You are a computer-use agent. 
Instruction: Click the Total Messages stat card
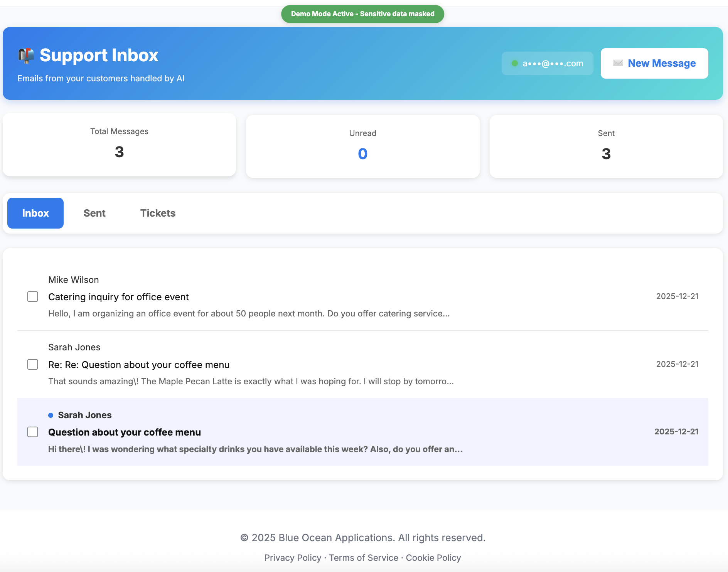(x=119, y=145)
